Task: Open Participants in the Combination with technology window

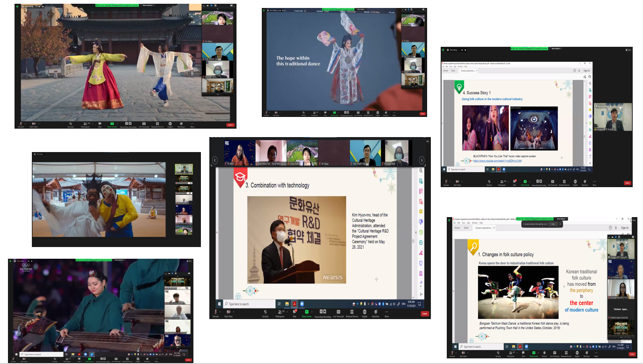Action: pyautogui.click(x=280, y=314)
